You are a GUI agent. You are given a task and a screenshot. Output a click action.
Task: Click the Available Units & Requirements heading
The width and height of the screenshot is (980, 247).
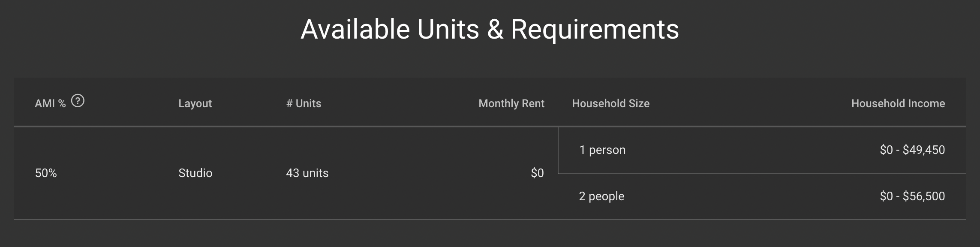[x=490, y=29]
